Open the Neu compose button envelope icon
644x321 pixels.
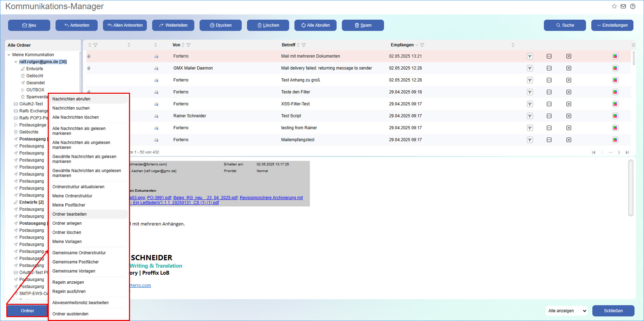point(24,25)
